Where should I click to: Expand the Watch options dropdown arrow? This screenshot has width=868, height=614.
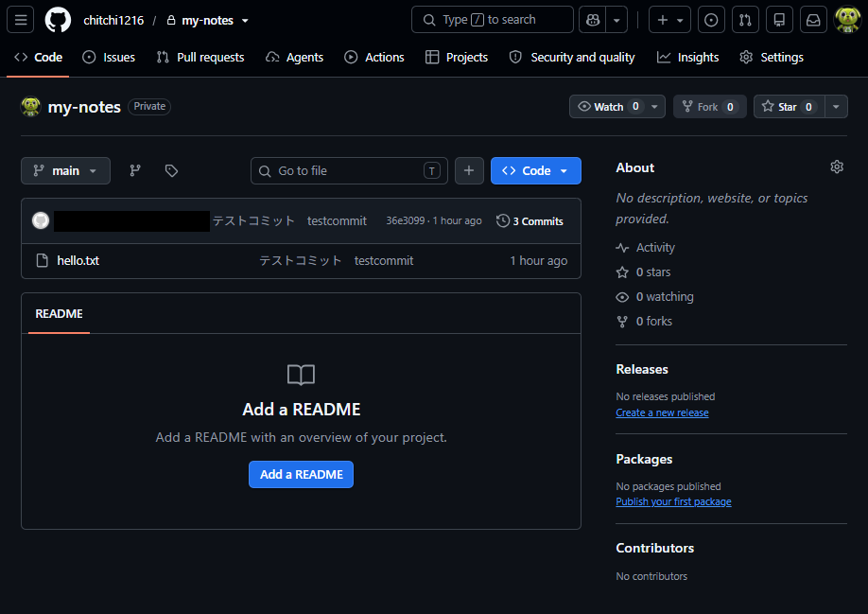point(655,107)
